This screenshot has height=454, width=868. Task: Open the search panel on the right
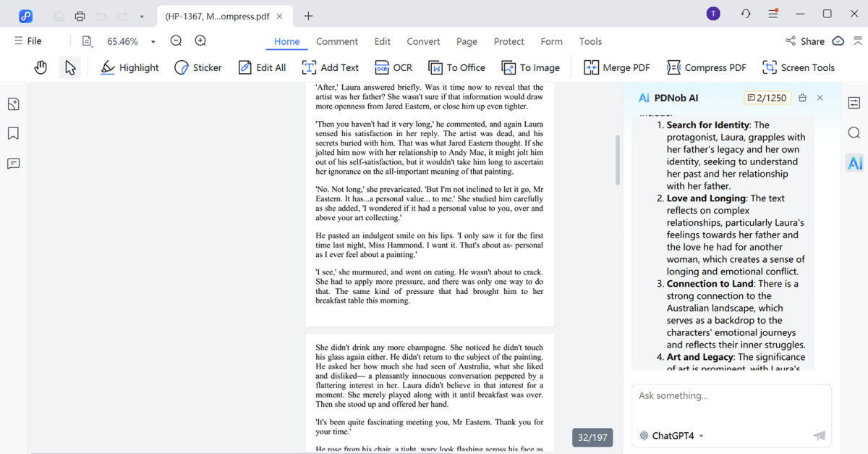point(854,133)
